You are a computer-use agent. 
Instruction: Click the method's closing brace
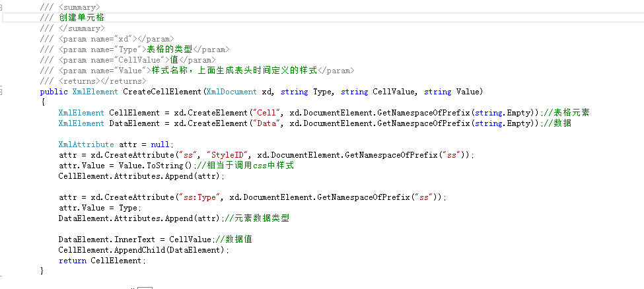pos(42,271)
